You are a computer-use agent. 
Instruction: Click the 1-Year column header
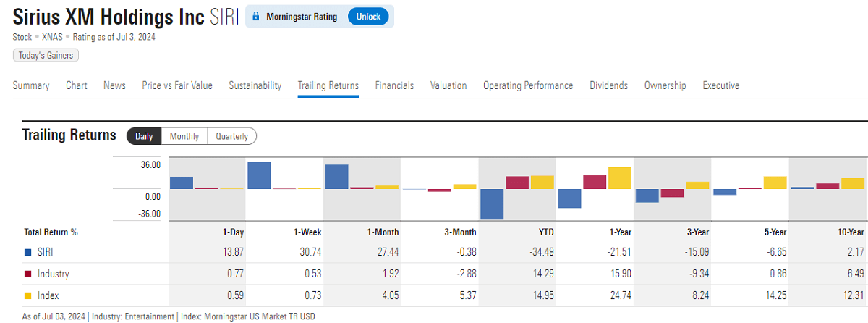619,232
